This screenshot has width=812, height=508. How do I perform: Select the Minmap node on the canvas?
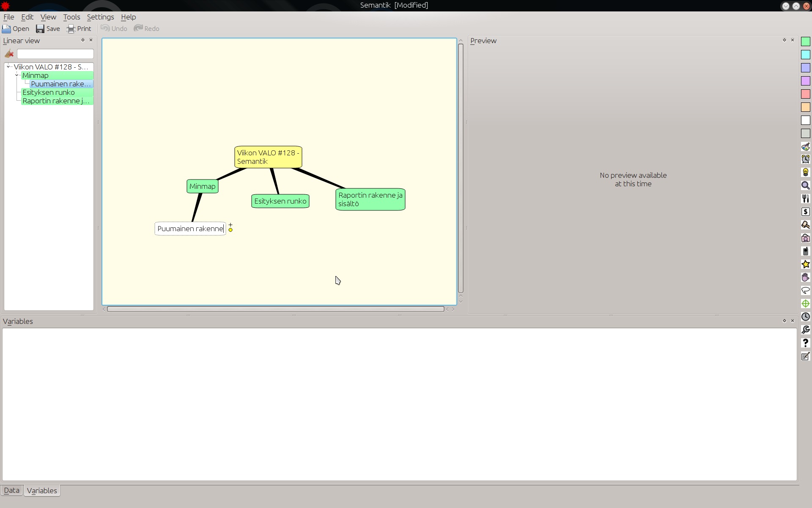(x=203, y=186)
